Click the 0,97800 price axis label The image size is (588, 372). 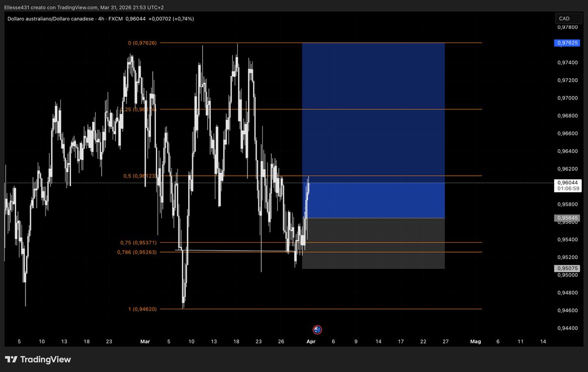point(567,27)
